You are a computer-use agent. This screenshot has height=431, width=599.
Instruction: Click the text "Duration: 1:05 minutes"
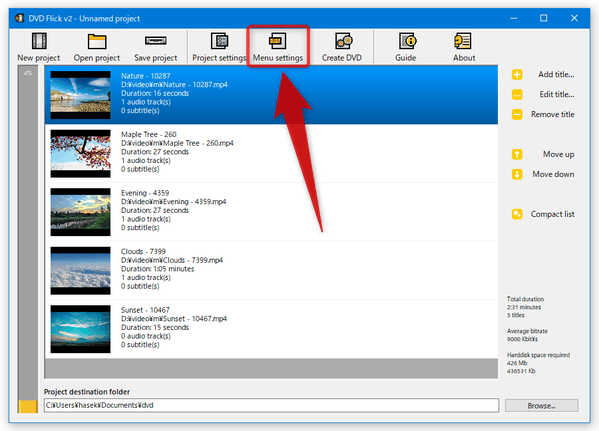tap(157, 269)
